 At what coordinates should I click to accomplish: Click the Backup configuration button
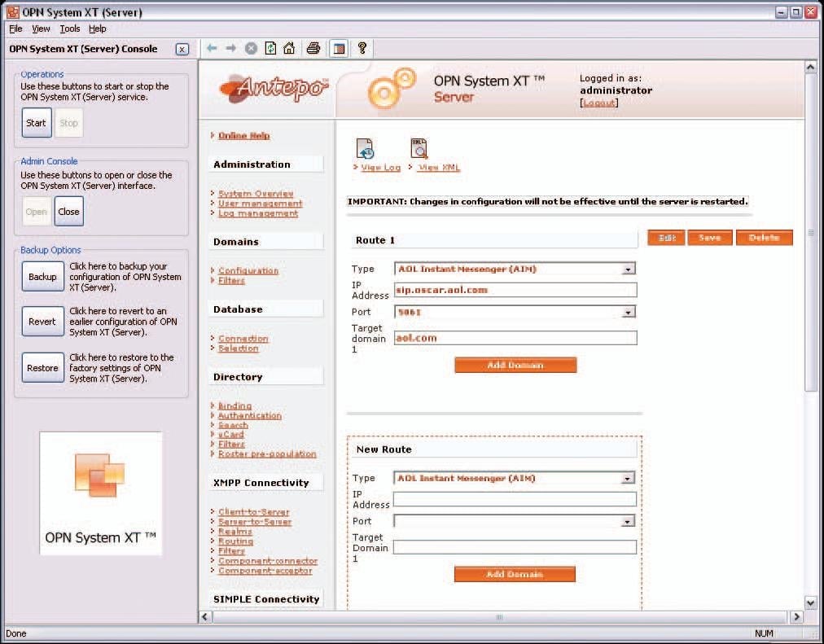coord(42,276)
